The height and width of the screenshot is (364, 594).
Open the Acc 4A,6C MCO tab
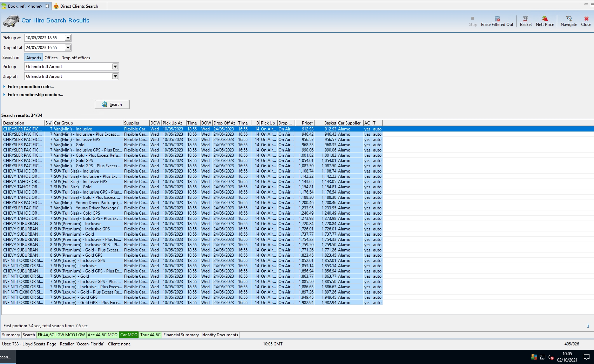pos(102,335)
